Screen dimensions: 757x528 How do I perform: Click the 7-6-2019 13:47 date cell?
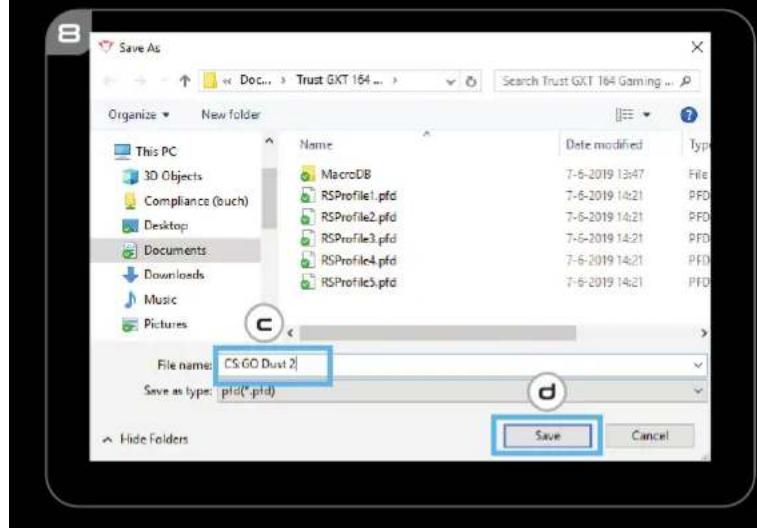click(605, 174)
